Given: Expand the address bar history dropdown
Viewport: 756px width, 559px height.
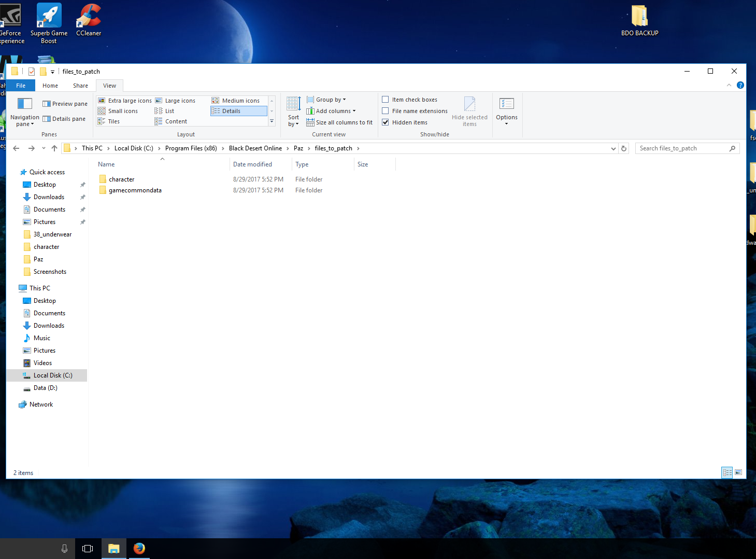Looking at the screenshot, I should (x=614, y=148).
